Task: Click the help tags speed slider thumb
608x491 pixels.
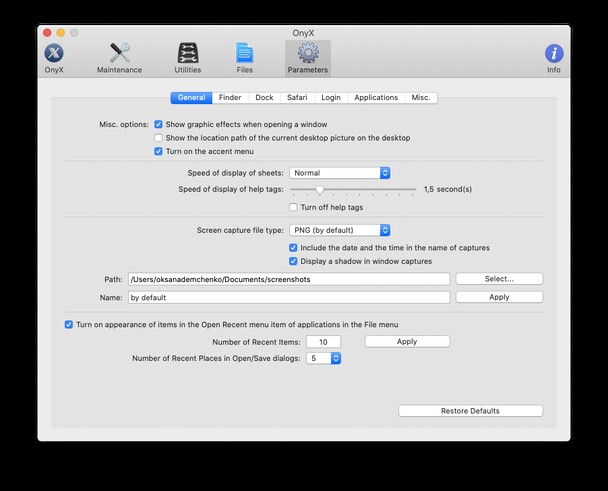Action: [320, 190]
